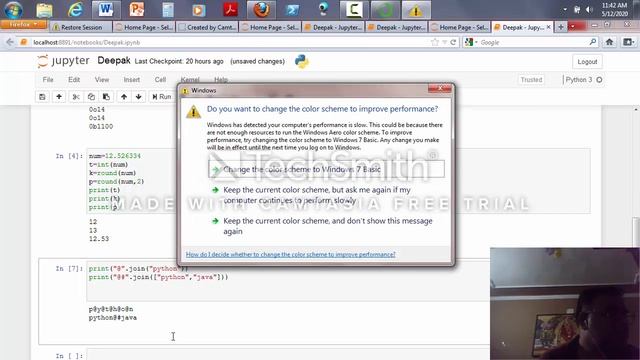Switch to Camtasia in the taskbar

[x=354, y=10]
